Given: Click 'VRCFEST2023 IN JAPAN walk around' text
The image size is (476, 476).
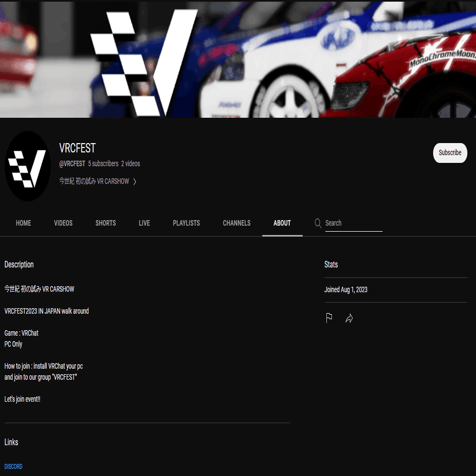Looking at the screenshot, I should (46, 311).
